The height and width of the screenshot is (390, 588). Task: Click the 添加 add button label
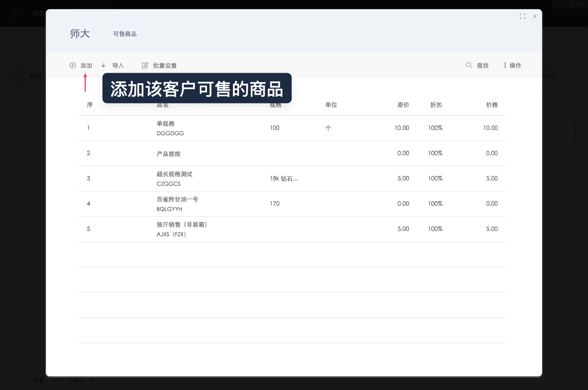click(86, 65)
